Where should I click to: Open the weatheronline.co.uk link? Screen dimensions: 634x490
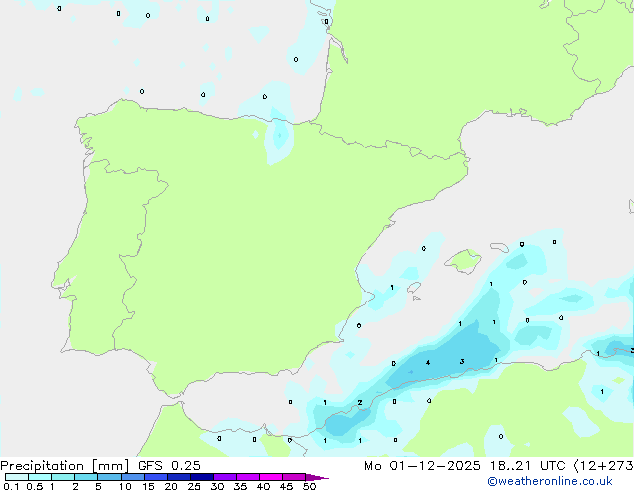coord(550,482)
